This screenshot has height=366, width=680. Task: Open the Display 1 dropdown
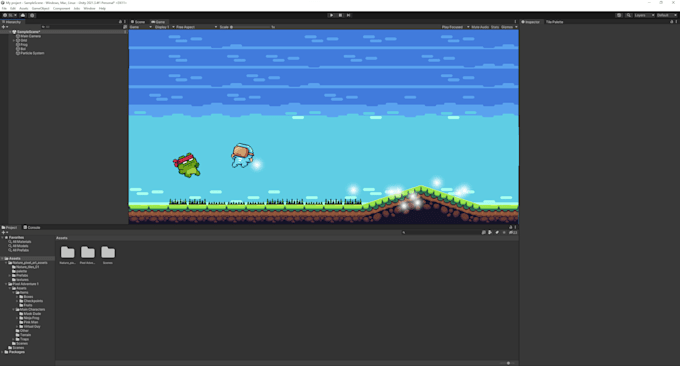pyautogui.click(x=164, y=27)
